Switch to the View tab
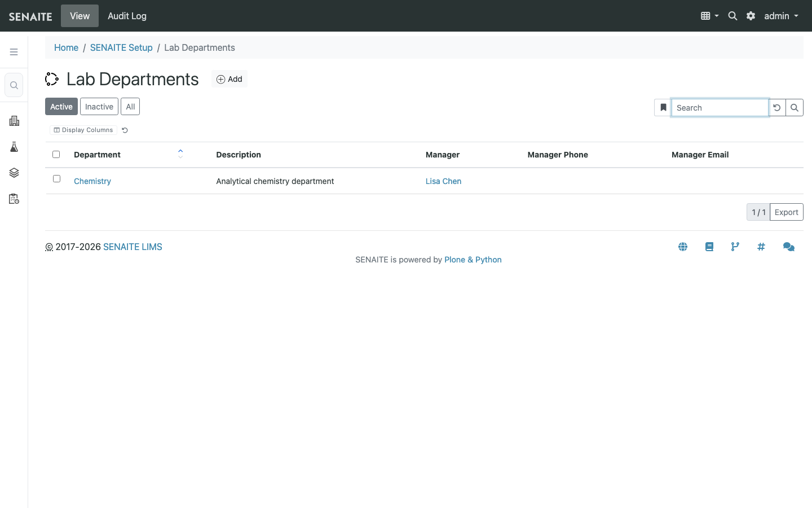This screenshot has width=812, height=508. point(80,16)
